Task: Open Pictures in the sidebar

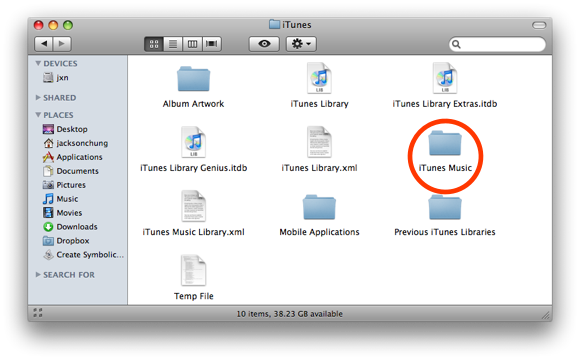Action: 64,185
